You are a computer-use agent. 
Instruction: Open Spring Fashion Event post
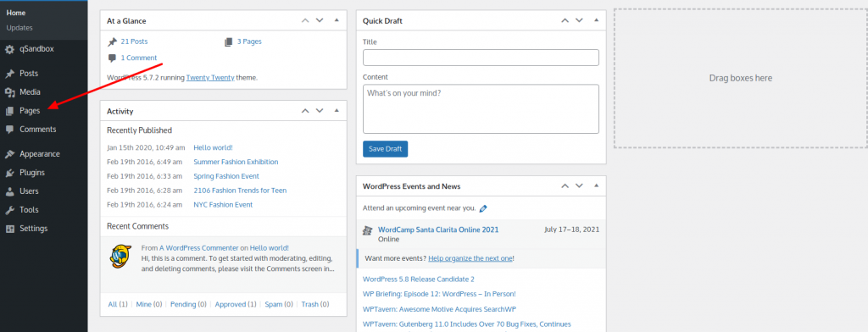coord(226,176)
